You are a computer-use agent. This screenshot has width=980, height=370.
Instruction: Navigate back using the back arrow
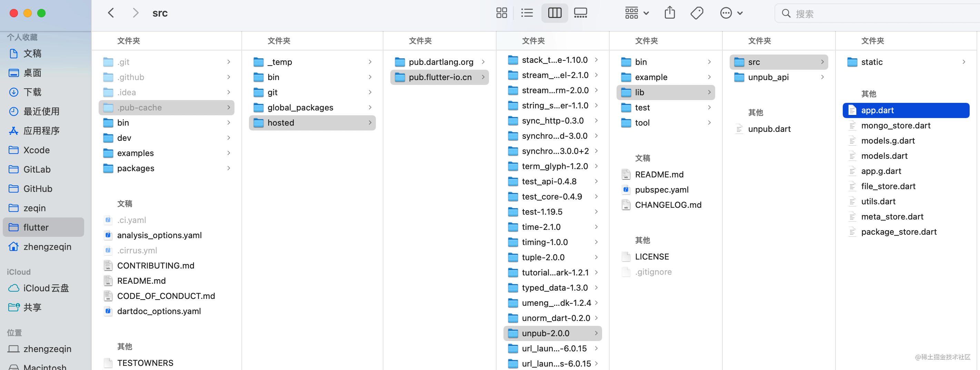[x=110, y=12]
